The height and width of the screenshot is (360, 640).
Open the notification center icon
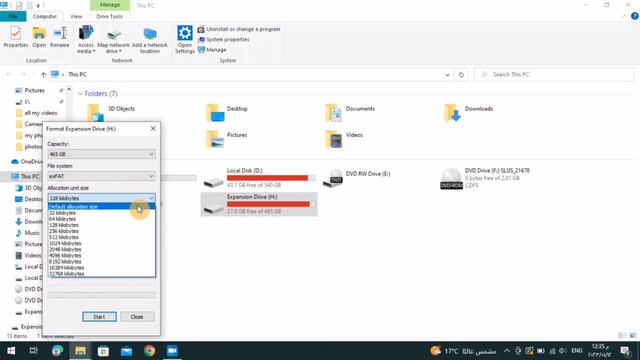point(625,351)
